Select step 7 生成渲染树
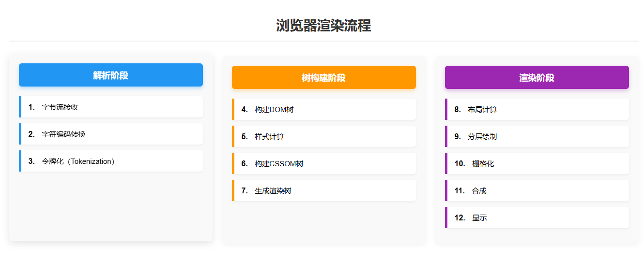Image resolution: width=644 pixels, height=261 pixels. pos(324,190)
